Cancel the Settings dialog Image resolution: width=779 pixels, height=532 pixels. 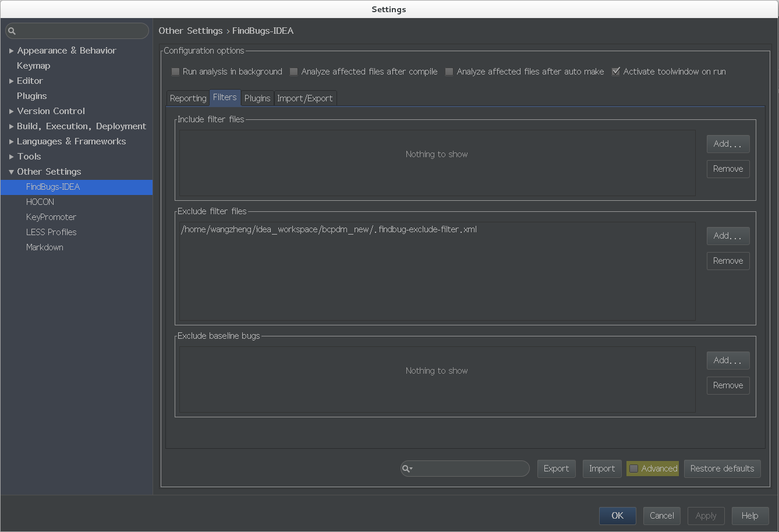(x=662, y=516)
